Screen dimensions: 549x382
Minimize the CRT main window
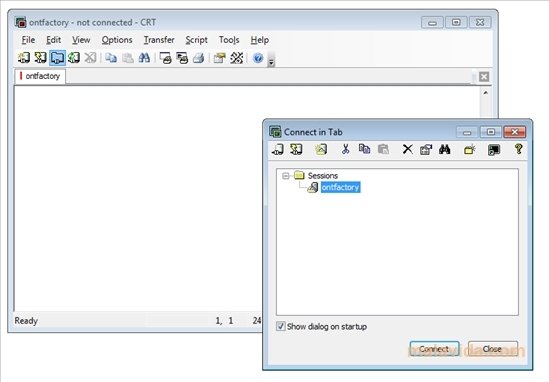point(432,22)
